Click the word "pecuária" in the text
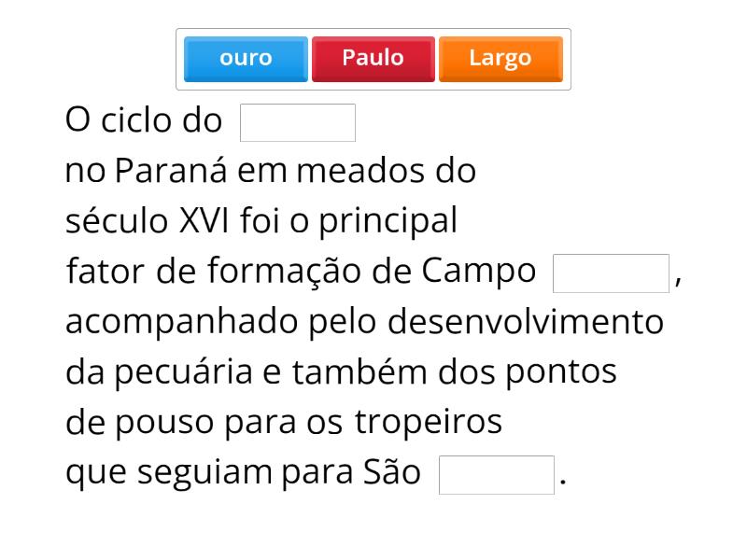This screenshot has height=560, width=747. tap(183, 372)
